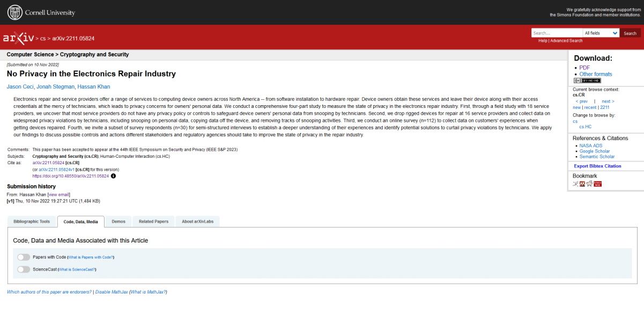644x322 pixels.
Task: Open the Demos tab
Action: [x=119, y=222]
